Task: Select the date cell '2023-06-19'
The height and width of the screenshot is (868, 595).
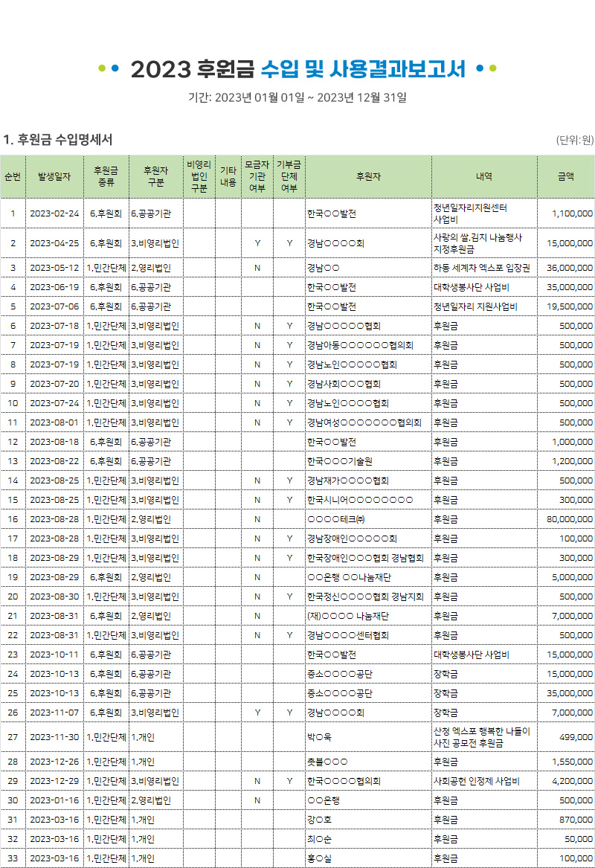Action: (x=54, y=287)
